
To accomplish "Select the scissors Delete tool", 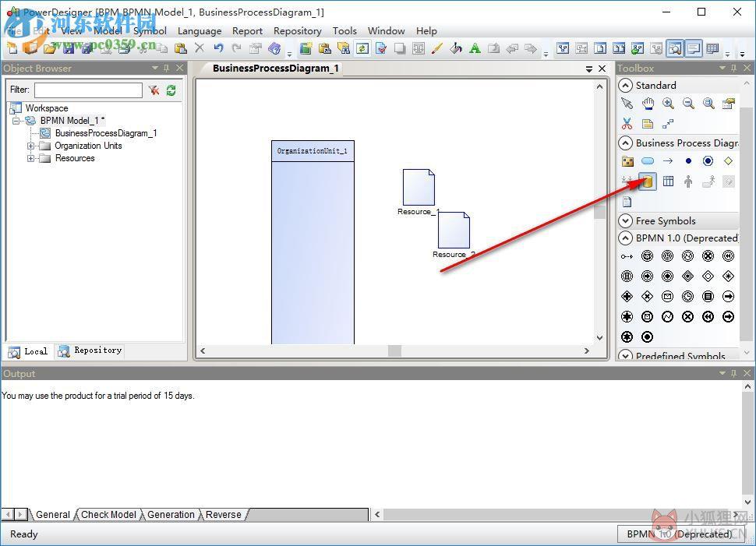I will [627, 123].
